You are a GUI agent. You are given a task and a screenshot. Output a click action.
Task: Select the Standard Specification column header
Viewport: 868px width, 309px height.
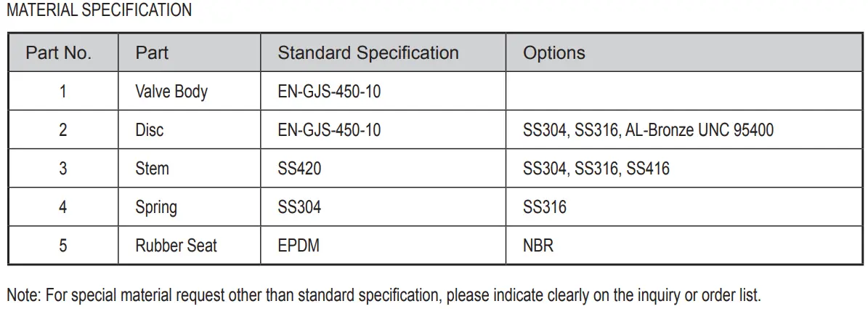pyautogui.click(x=368, y=53)
